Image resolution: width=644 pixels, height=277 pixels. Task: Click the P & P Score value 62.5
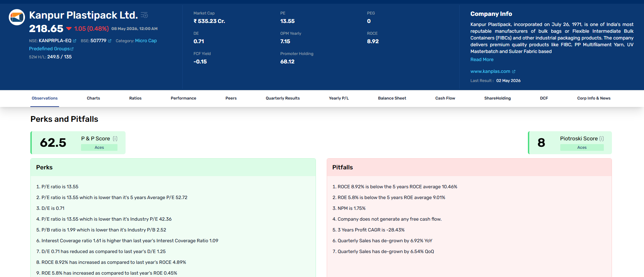(53, 142)
